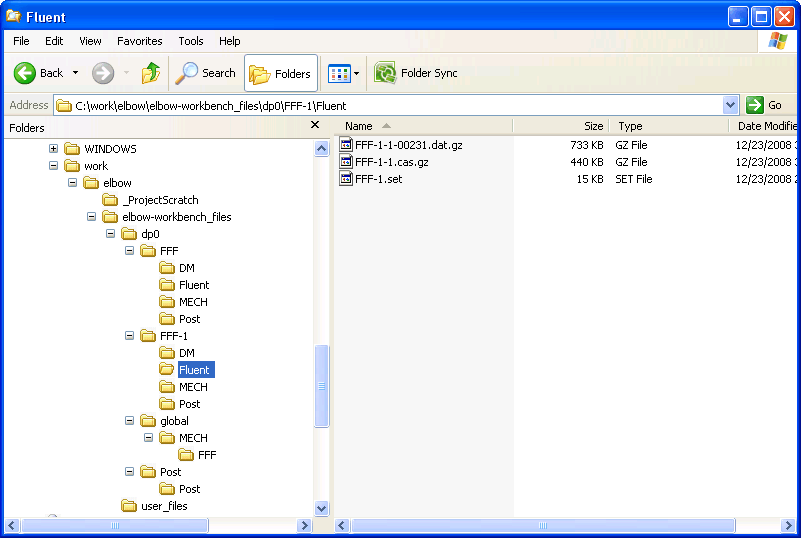Image resolution: width=801 pixels, height=538 pixels.
Task: Click the FFF-1-1.cas.gz file icon
Action: pyautogui.click(x=346, y=161)
